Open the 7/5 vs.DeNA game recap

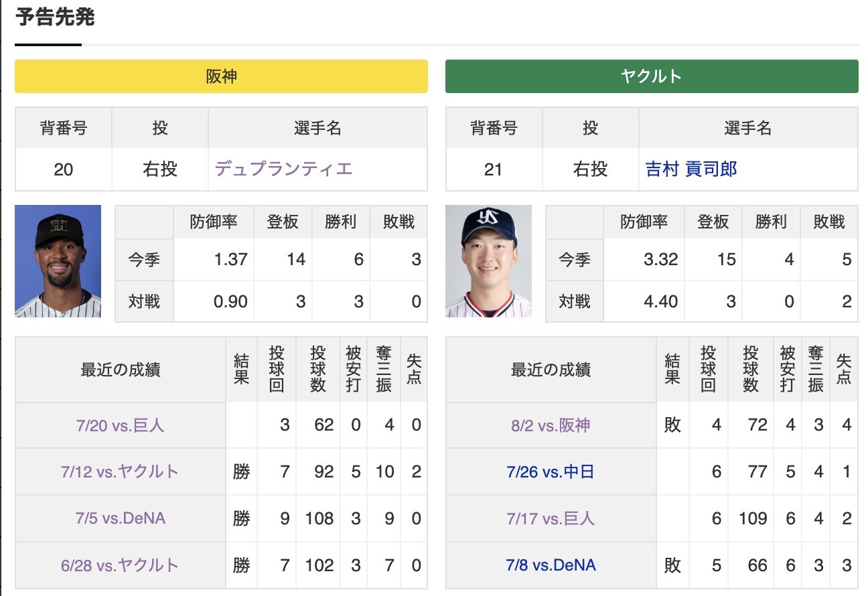coord(119,519)
